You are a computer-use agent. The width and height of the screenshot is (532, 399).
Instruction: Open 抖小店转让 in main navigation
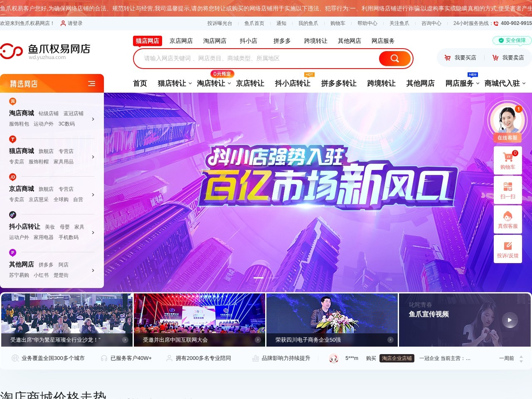click(293, 84)
